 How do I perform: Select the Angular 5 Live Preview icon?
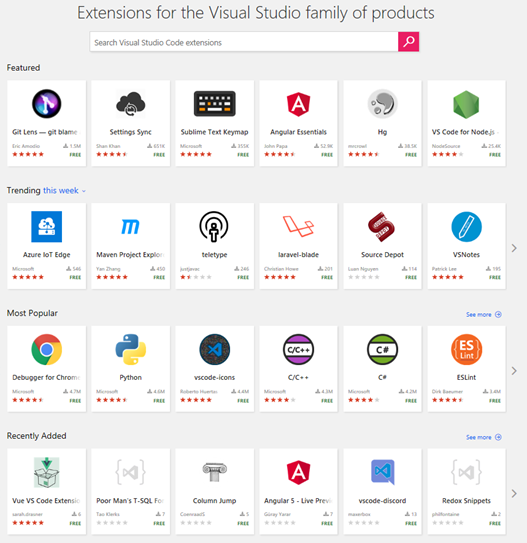coord(298,472)
